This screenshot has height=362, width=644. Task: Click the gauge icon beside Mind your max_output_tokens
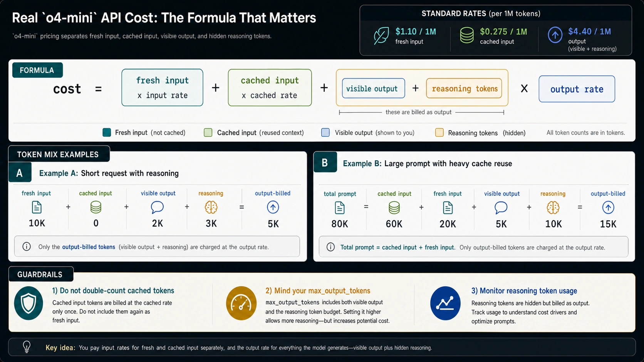pos(241,303)
